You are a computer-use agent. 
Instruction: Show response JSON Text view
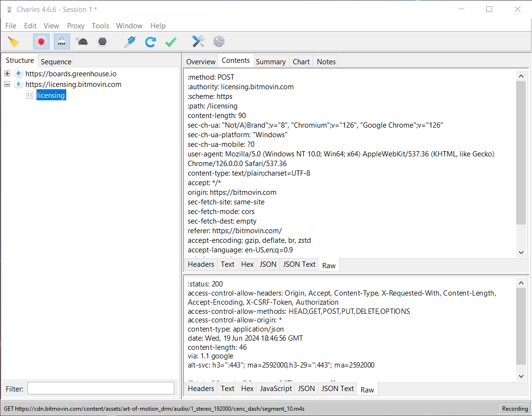pyautogui.click(x=338, y=389)
